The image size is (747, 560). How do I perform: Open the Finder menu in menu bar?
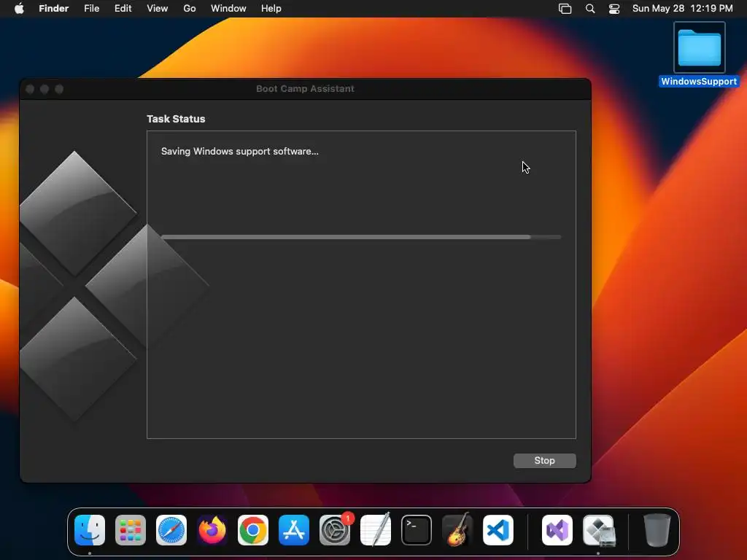tap(53, 9)
